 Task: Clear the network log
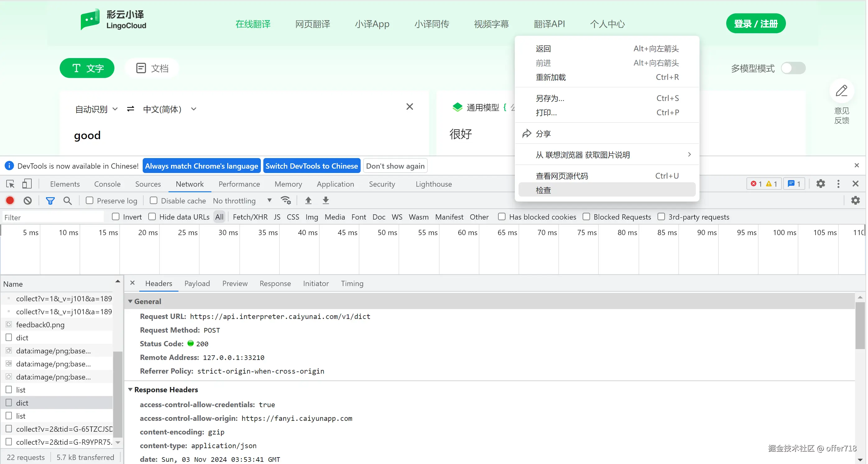(28, 201)
